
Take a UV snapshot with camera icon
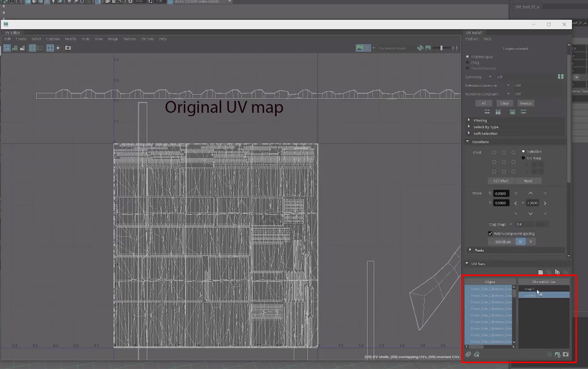[x=68, y=48]
